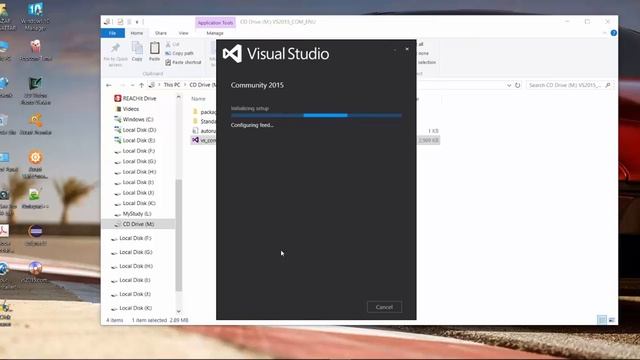Select the vs_community installer file
The height and width of the screenshot is (360, 640).
tap(204, 140)
